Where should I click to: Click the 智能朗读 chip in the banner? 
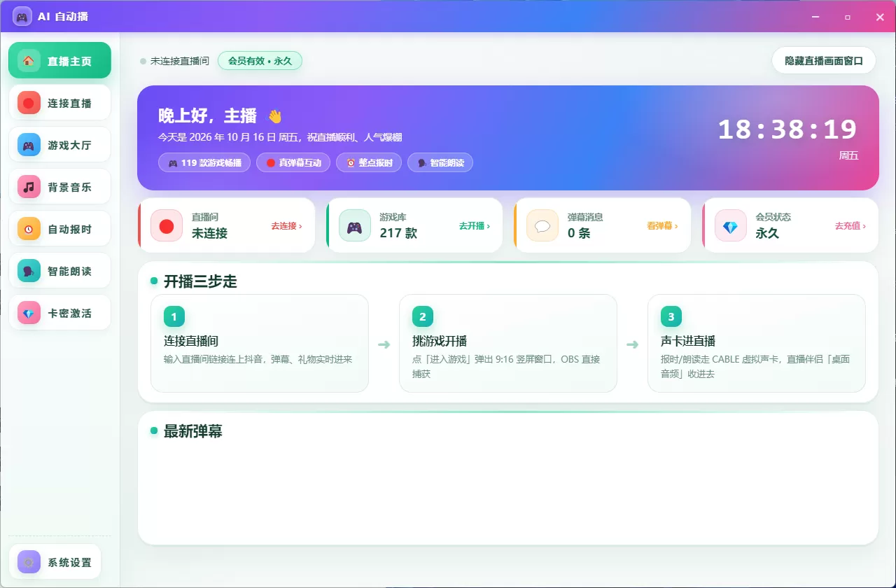coord(440,163)
